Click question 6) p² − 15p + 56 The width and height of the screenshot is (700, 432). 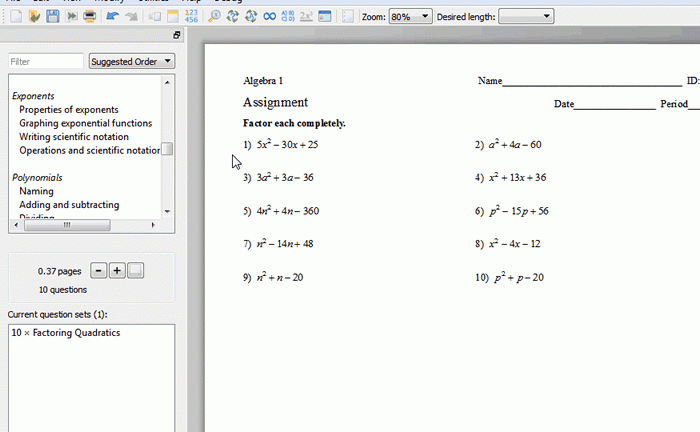point(512,211)
